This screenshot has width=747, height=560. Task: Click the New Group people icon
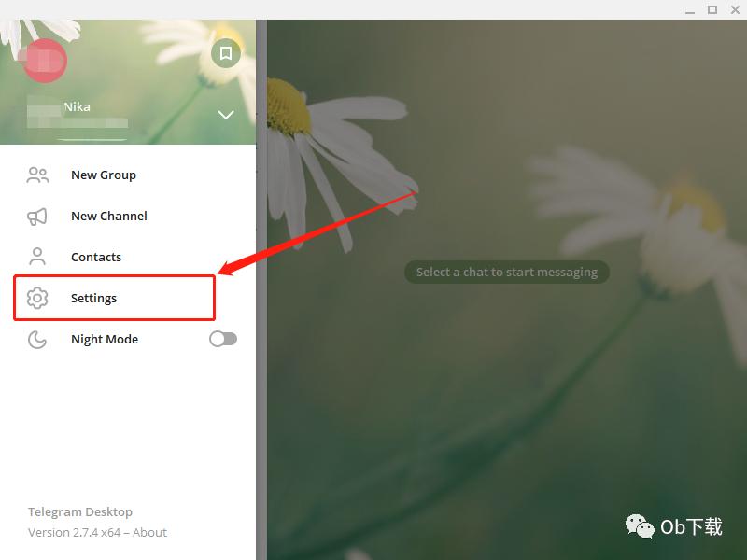[37, 175]
